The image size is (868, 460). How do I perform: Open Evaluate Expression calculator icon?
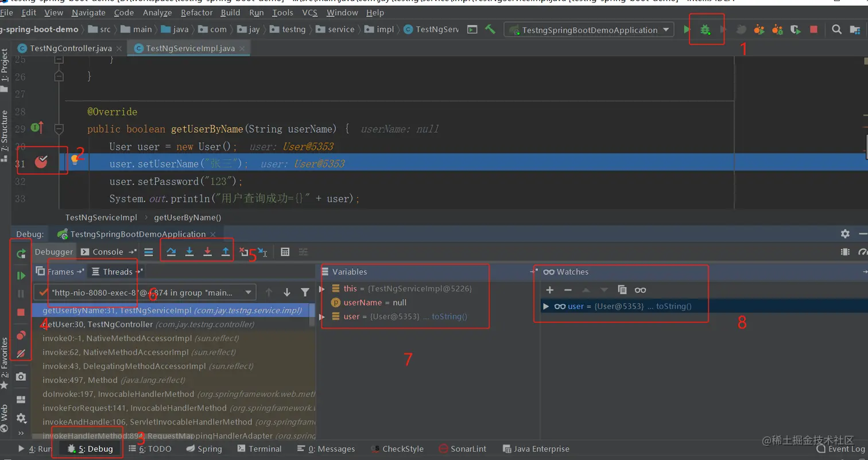[285, 252]
